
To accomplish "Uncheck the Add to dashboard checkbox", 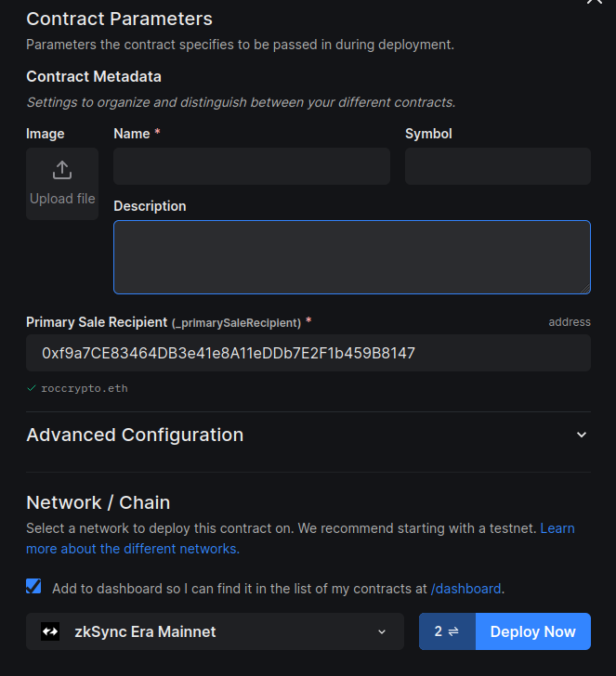I will (33, 586).
